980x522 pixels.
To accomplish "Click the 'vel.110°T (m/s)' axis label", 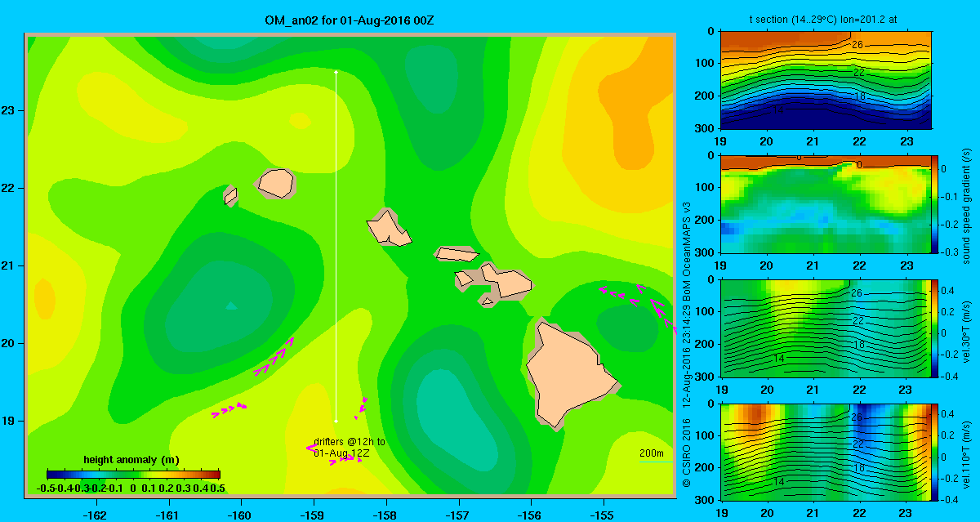I will (x=965, y=454).
